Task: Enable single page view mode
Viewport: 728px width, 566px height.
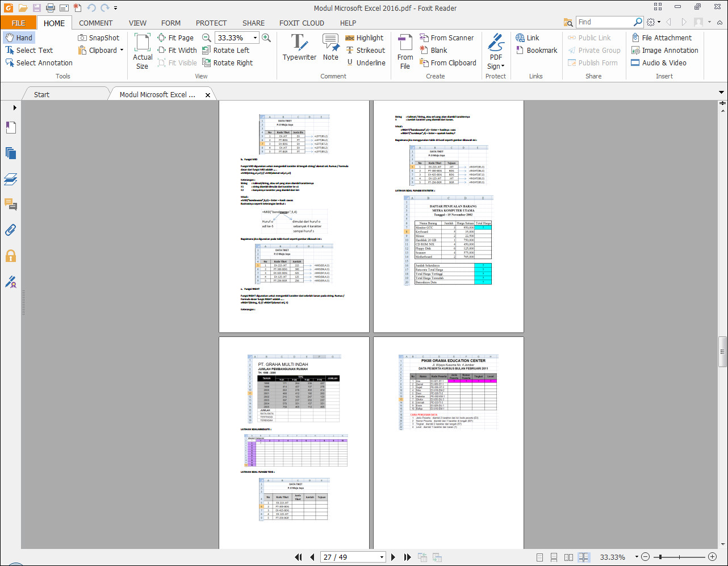Action: tap(539, 557)
